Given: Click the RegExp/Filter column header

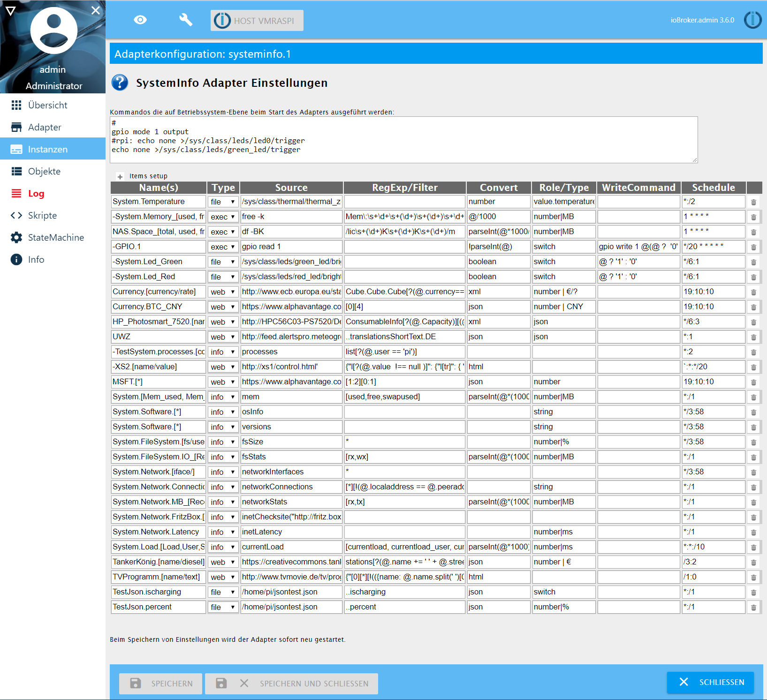Looking at the screenshot, I should tap(405, 188).
